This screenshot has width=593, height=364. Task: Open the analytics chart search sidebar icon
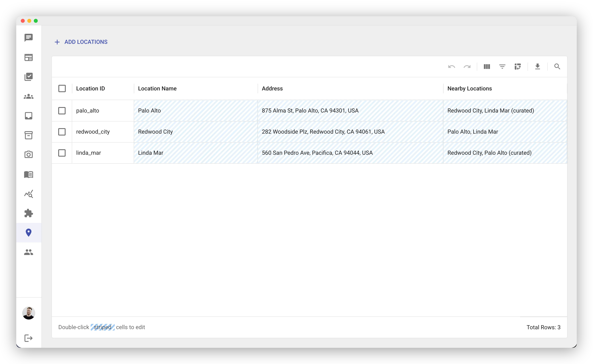click(x=28, y=194)
